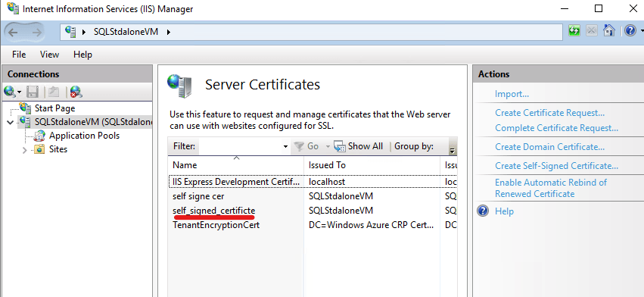Select the self_signed_certificte certificate
Viewport: 644px width, 297px height.
coord(213,211)
